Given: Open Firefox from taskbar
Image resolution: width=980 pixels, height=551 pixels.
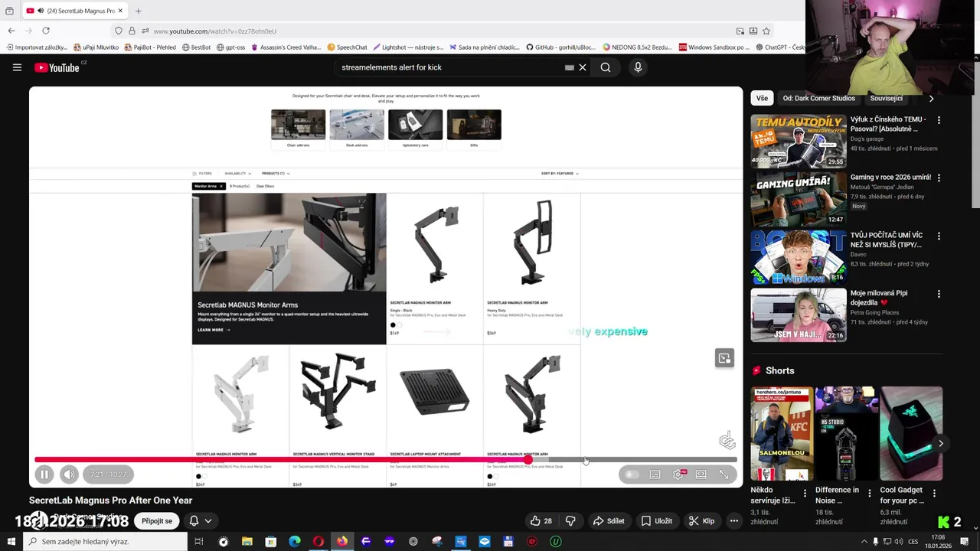Looking at the screenshot, I should coord(341,542).
